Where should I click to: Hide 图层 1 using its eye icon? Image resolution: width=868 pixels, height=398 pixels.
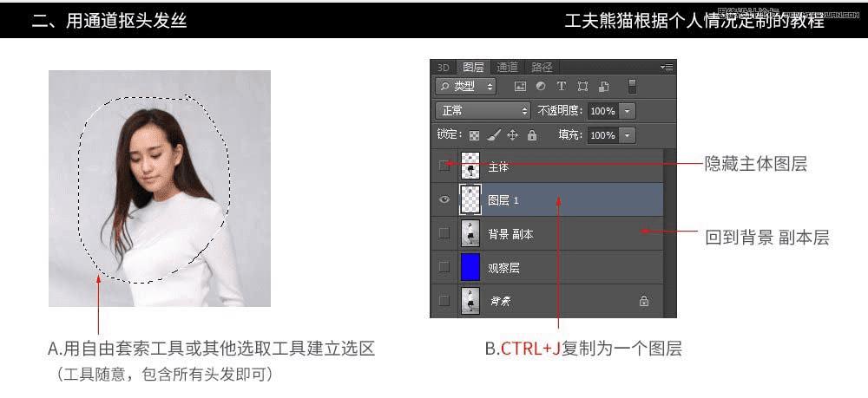pyautogui.click(x=444, y=199)
